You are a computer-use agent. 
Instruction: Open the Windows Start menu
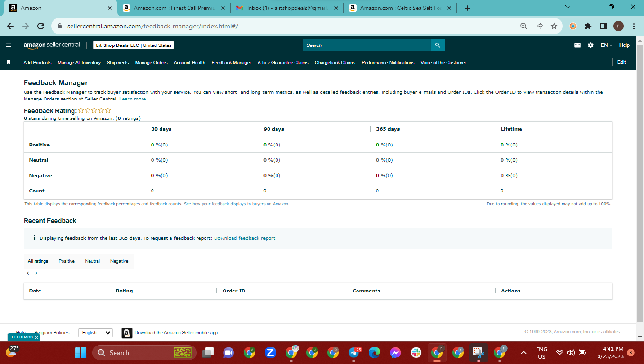tap(81, 353)
